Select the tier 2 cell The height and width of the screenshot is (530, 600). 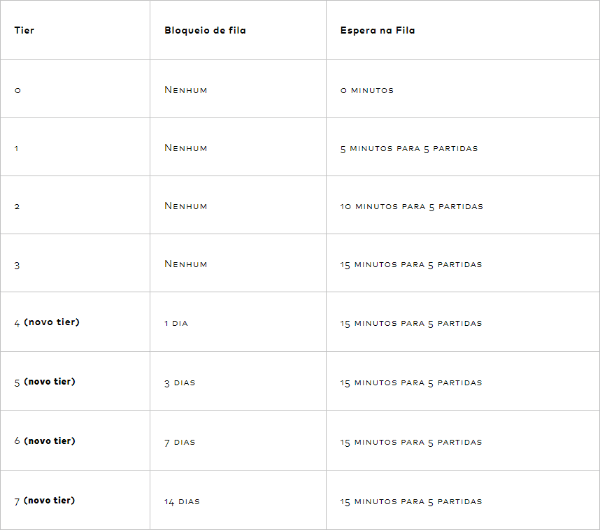coord(17,206)
